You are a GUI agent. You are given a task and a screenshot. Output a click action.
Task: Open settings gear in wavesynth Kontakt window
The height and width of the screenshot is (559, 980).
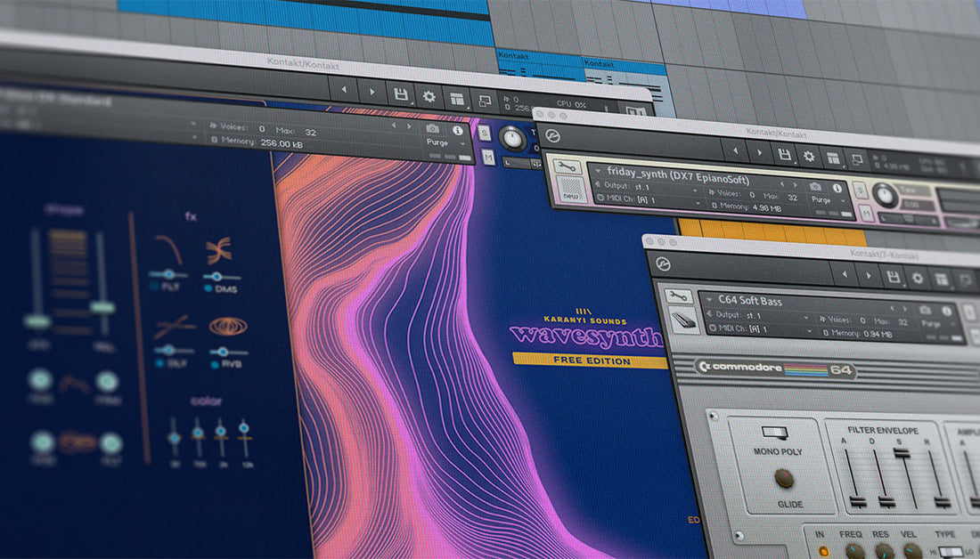[x=429, y=96]
